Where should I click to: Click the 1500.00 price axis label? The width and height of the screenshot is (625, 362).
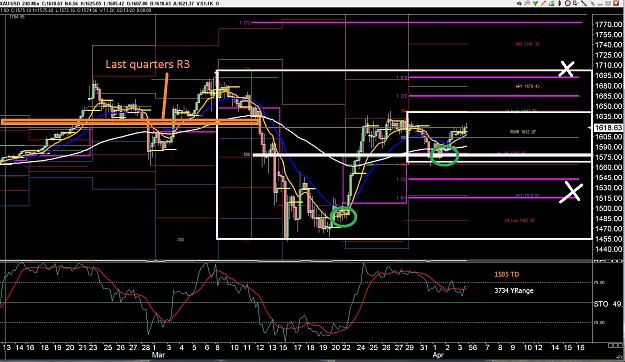[609, 208]
